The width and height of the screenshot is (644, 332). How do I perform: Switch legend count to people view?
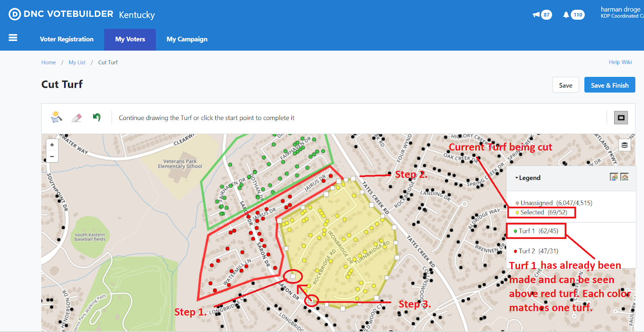[614, 177]
